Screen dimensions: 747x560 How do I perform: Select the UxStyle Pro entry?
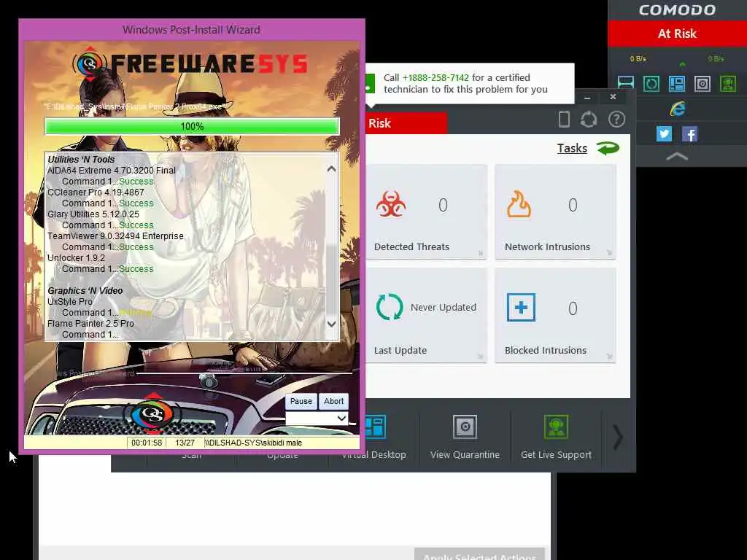(x=70, y=302)
